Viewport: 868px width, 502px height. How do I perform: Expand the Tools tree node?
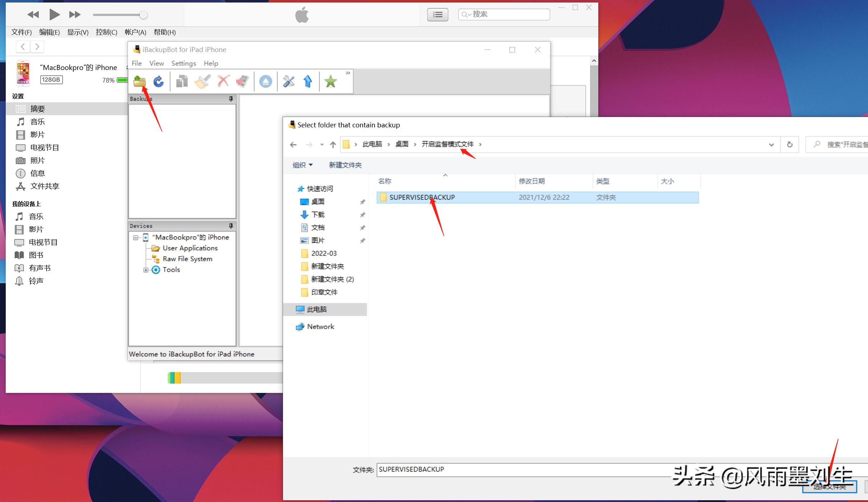tap(145, 270)
